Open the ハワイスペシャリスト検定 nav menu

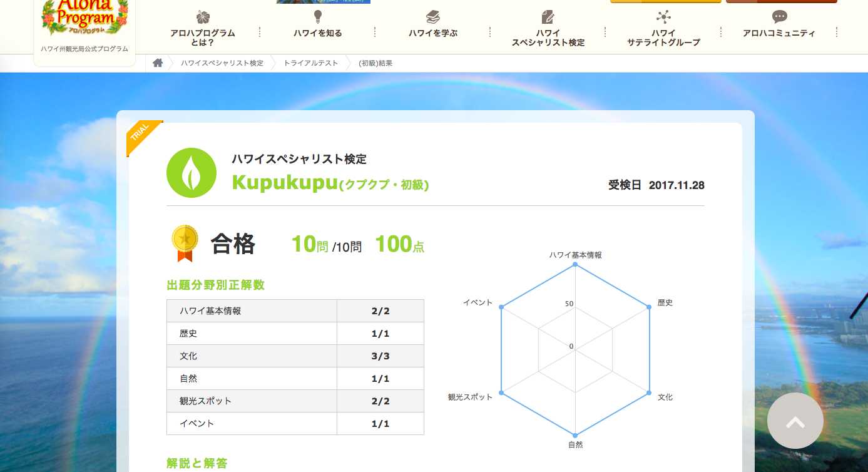click(x=548, y=38)
